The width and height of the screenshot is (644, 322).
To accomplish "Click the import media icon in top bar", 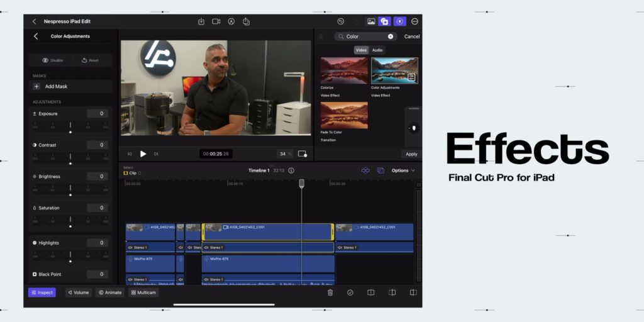I will pyautogui.click(x=201, y=21).
